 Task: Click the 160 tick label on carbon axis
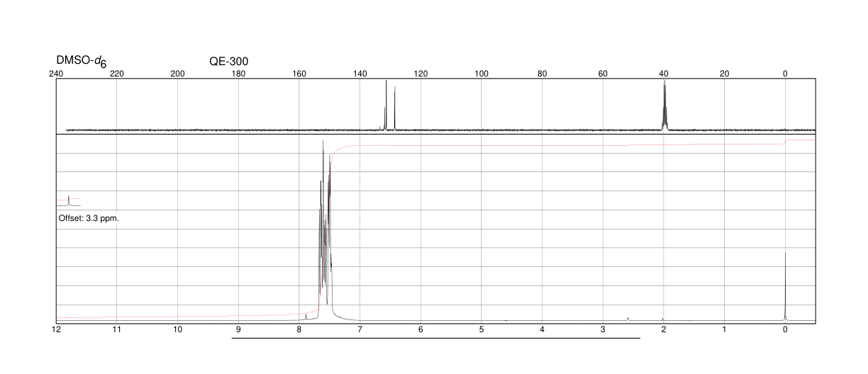tap(299, 74)
